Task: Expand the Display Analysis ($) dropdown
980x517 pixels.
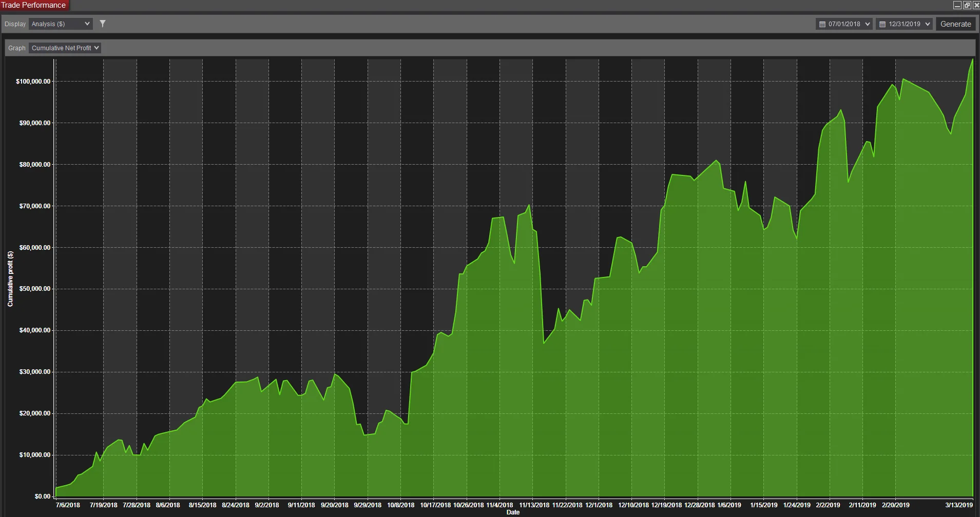Action: coord(61,24)
